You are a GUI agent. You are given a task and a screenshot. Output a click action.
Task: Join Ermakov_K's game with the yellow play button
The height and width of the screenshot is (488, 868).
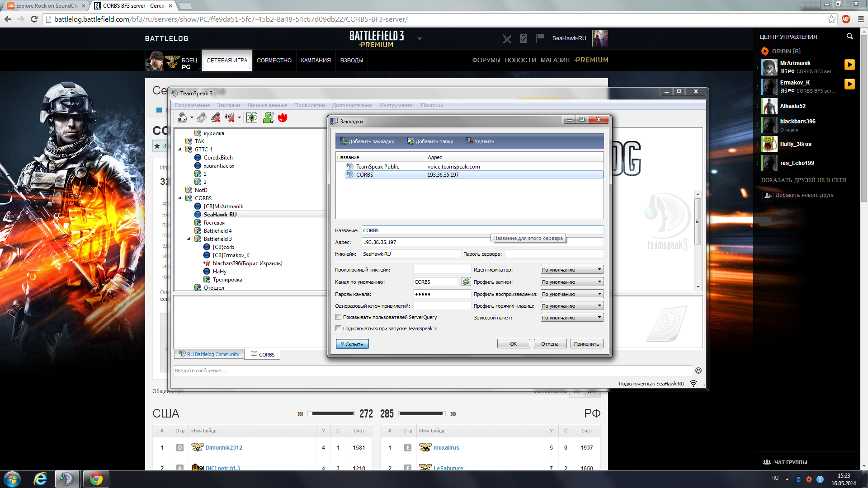(849, 84)
